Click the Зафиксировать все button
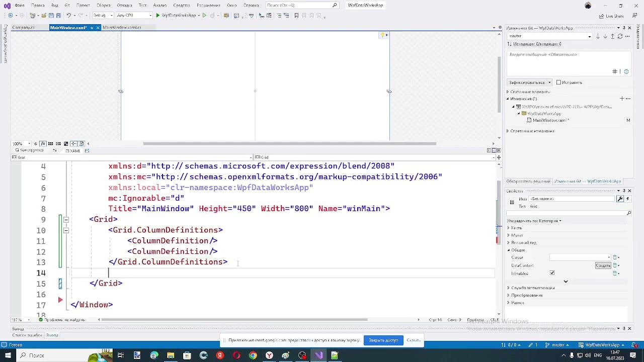Image resolution: width=644 pixels, height=362 pixels. (x=526, y=82)
